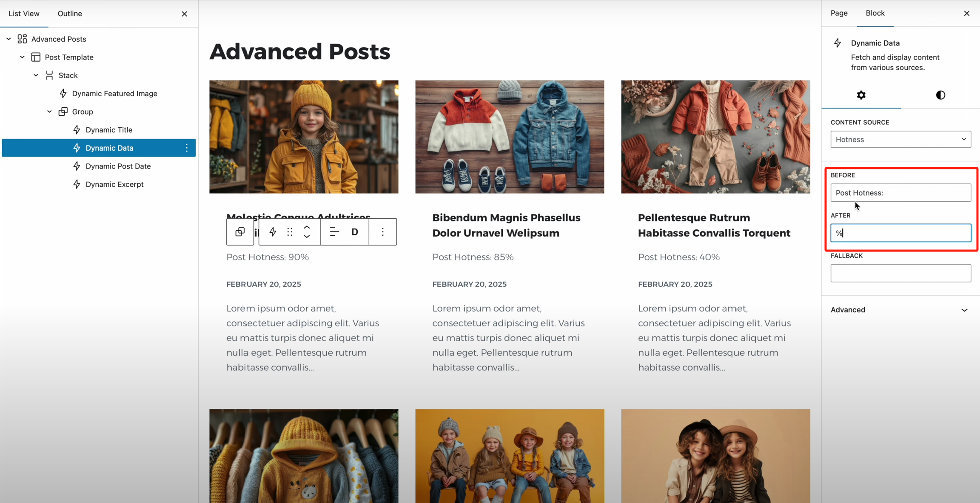Open the Content Source Hotness dropdown

[x=900, y=140]
